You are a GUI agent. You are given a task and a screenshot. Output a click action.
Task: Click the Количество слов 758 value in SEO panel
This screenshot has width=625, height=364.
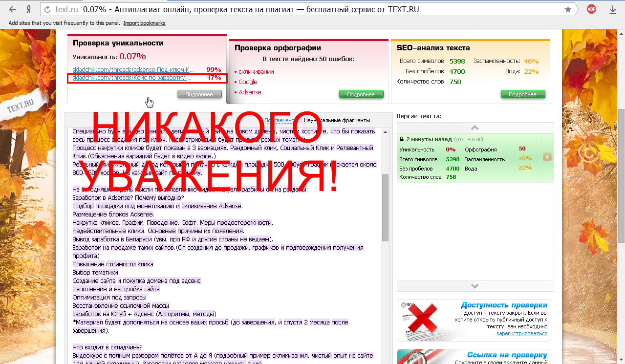tap(455, 82)
